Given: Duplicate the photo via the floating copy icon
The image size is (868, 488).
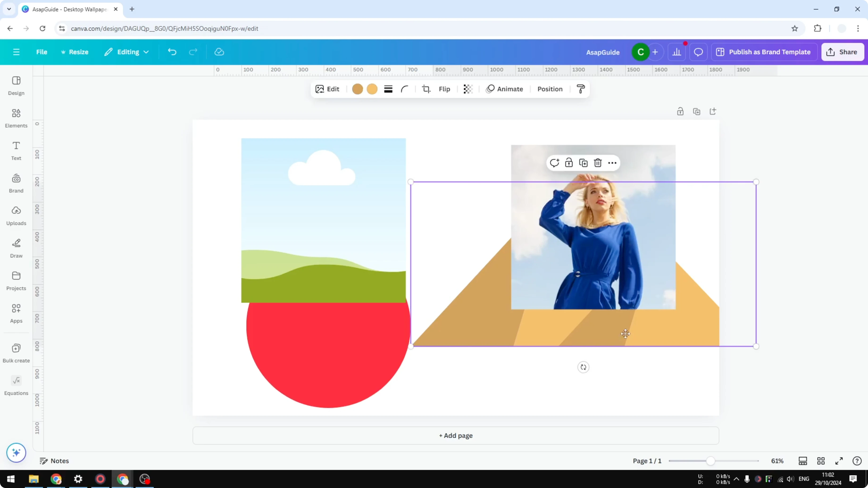Looking at the screenshot, I should pos(583,163).
